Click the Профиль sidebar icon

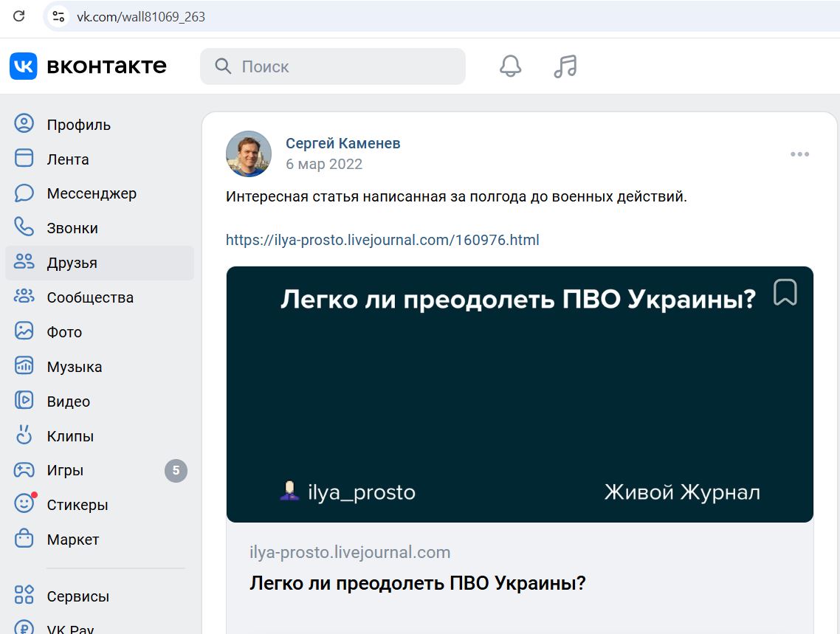[x=24, y=123]
